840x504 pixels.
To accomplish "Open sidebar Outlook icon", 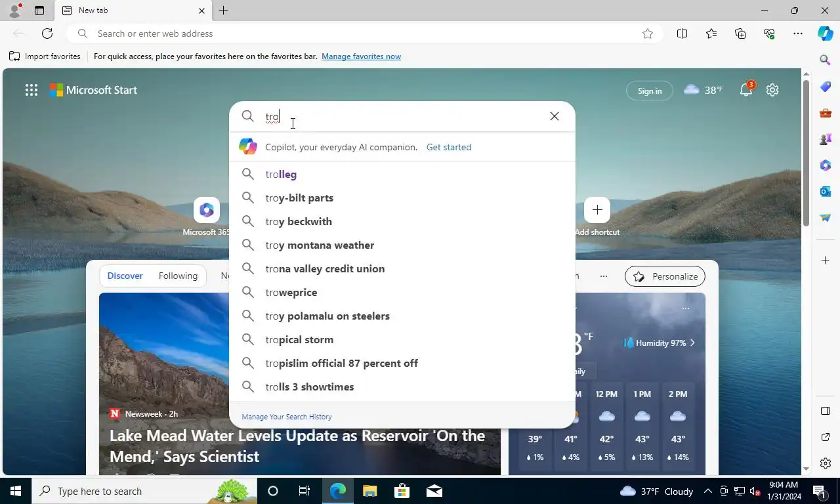I will click(826, 192).
